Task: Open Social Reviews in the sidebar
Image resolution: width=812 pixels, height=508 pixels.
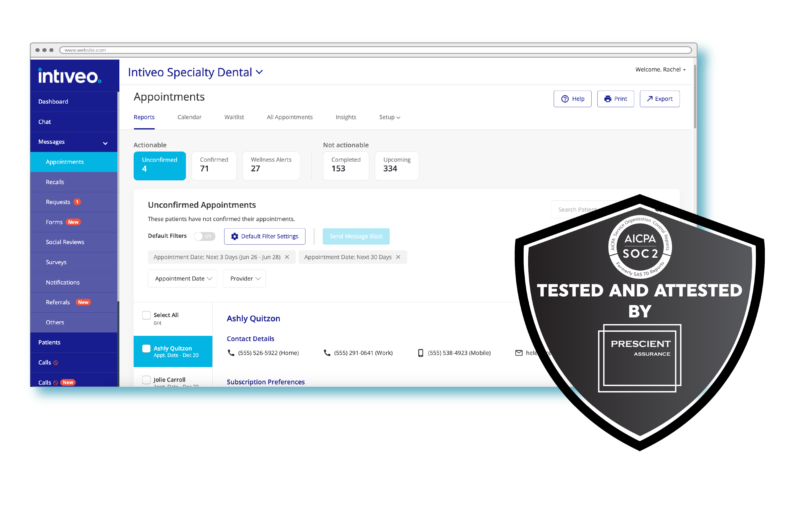Action: [x=73, y=242]
